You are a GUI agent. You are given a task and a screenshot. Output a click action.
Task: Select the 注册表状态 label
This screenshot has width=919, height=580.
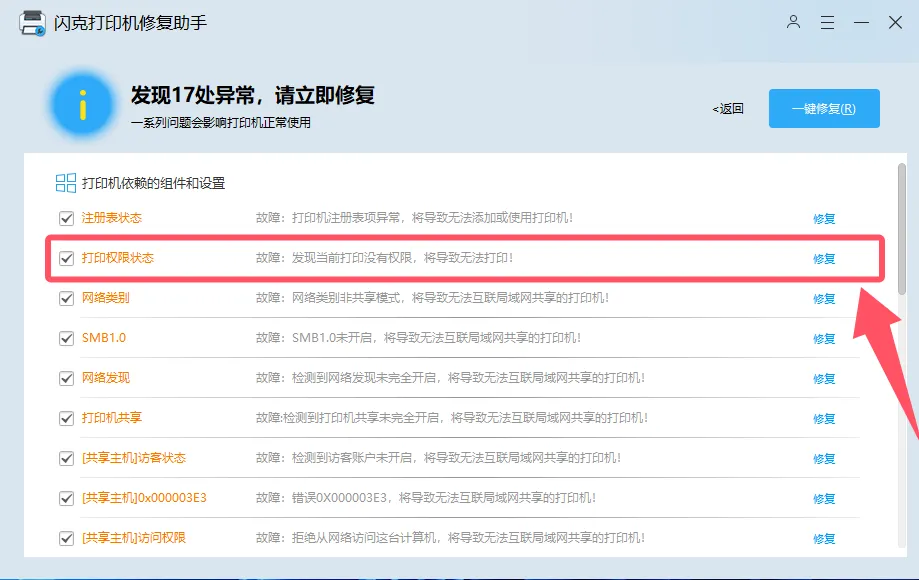pos(111,218)
